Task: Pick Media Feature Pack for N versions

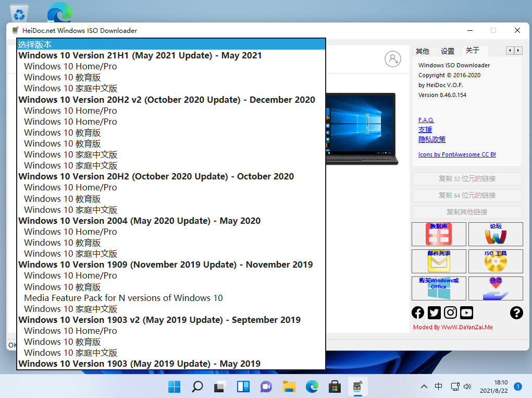Action: click(171, 298)
